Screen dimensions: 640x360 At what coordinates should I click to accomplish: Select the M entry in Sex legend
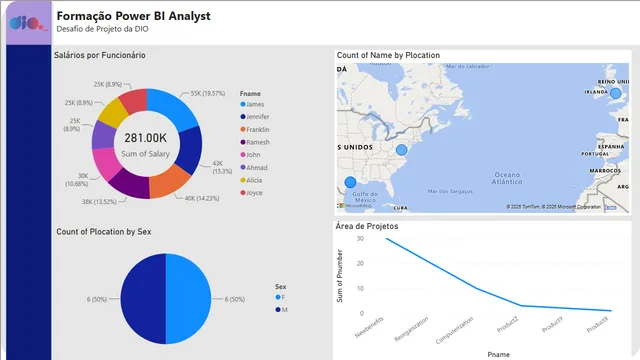(x=281, y=310)
